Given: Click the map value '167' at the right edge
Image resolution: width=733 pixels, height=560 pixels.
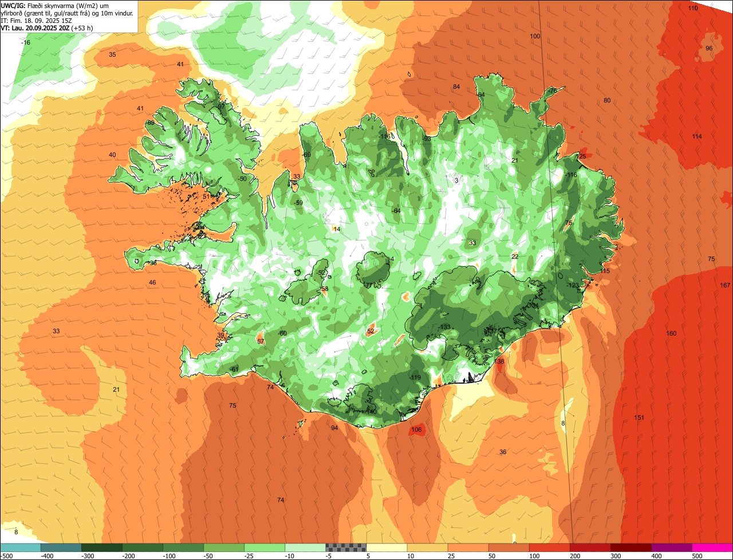Looking at the screenshot, I should [725, 285].
